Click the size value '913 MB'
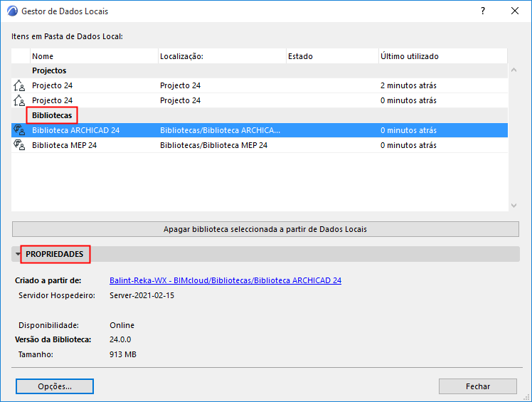 coord(123,354)
